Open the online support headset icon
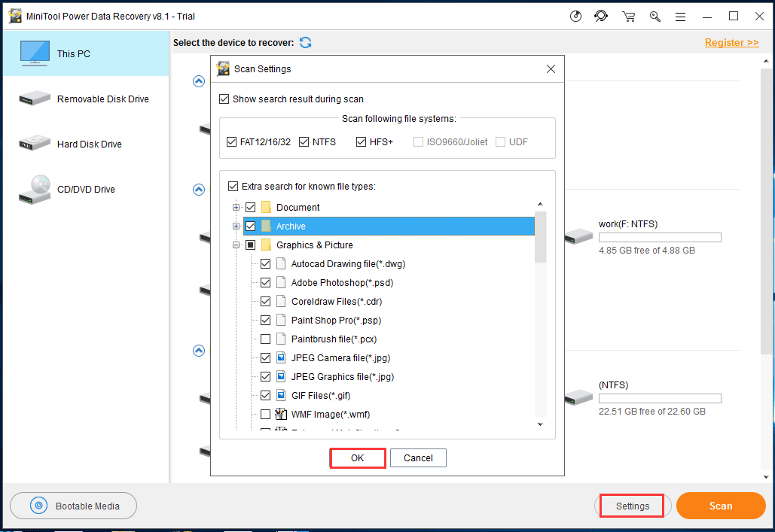 click(601, 16)
